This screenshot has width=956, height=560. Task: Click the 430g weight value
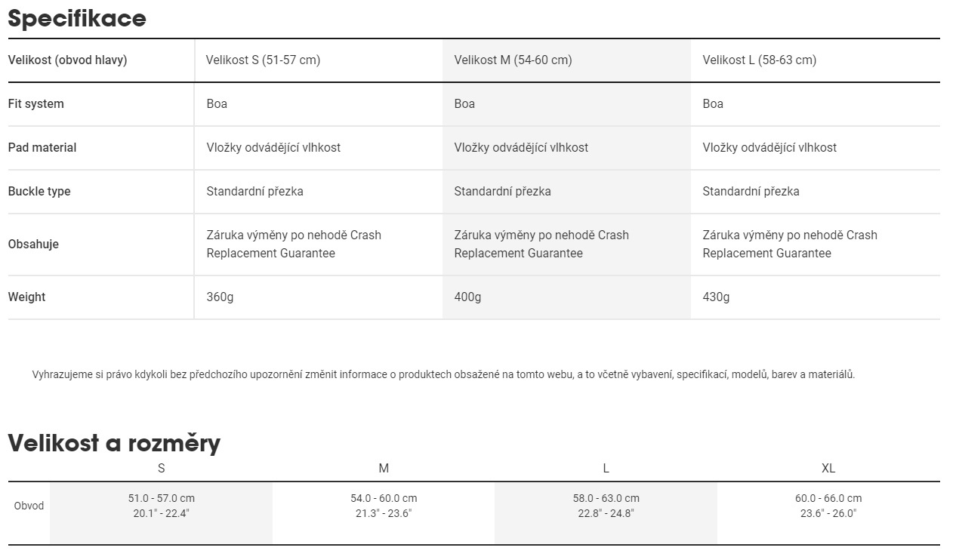click(716, 297)
